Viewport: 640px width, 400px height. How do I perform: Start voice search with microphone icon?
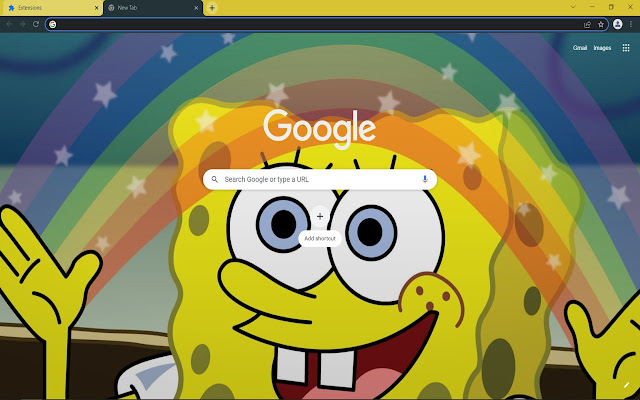pyautogui.click(x=425, y=179)
